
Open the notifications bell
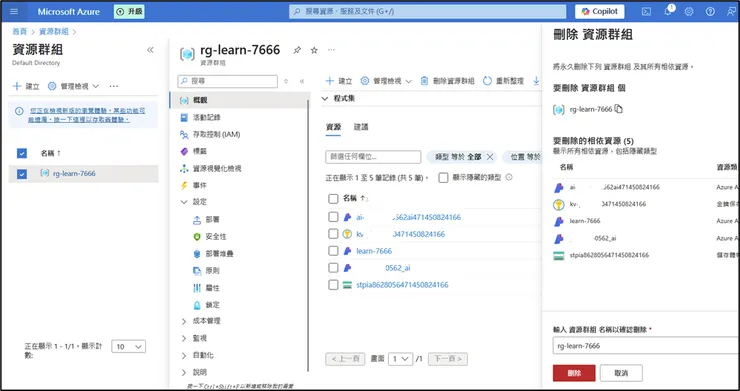pos(668,11)
